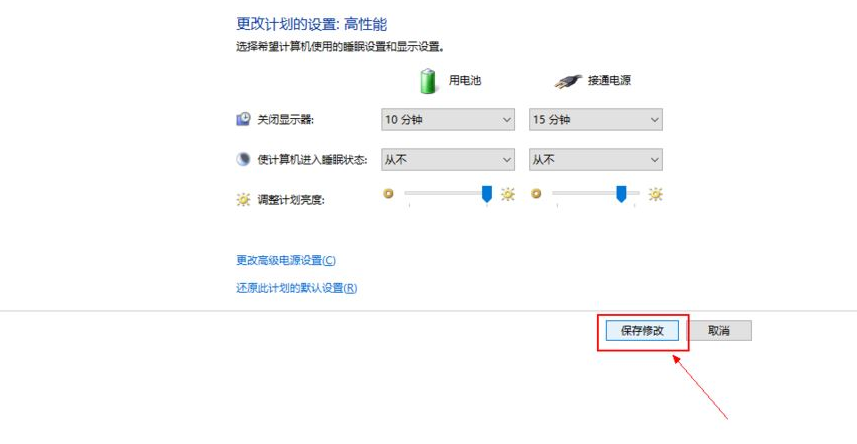Click the 保存修改 button
This screenshot has width=857, height=444.
[x=642, y=330]
